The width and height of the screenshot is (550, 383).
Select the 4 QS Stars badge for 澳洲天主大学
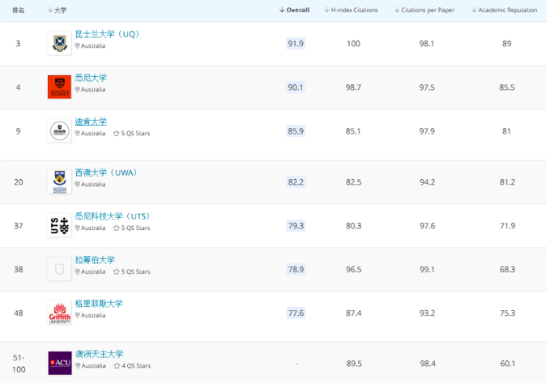(132, 366)
